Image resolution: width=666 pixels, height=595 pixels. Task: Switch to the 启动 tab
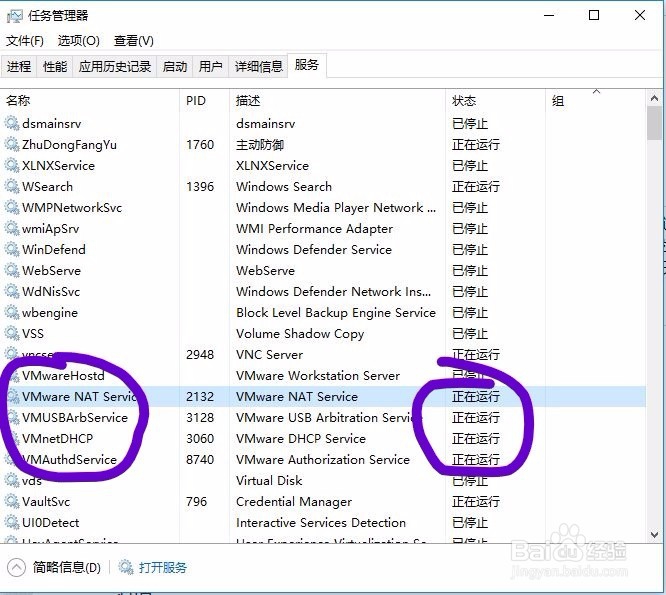tap(175, 67)
